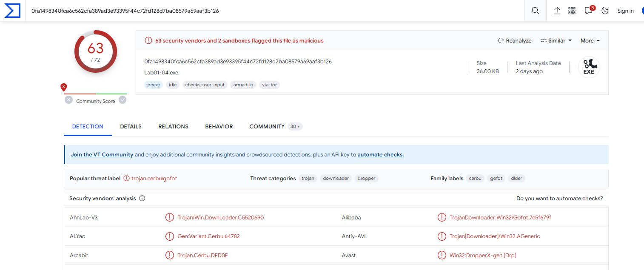Click the Alibaba detection alert icon
The width and height of the screenshot is (644, 270).
[x=442, y=218]
